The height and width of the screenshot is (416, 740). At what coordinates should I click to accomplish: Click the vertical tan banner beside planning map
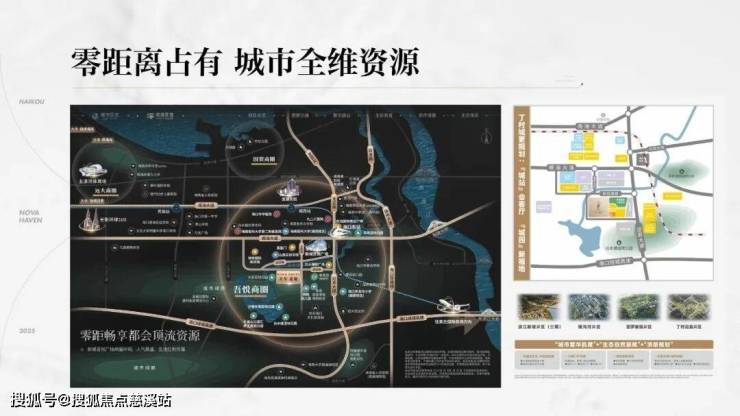pos(522,193)
